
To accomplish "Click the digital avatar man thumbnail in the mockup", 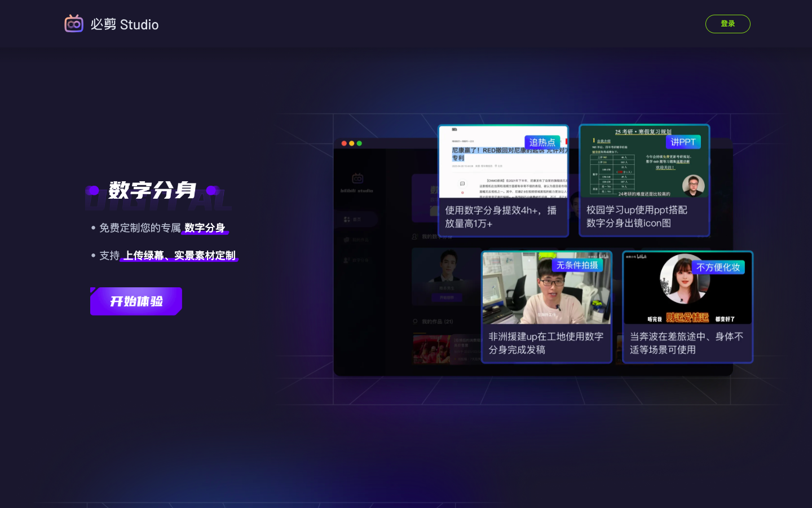I will (446, 277).
